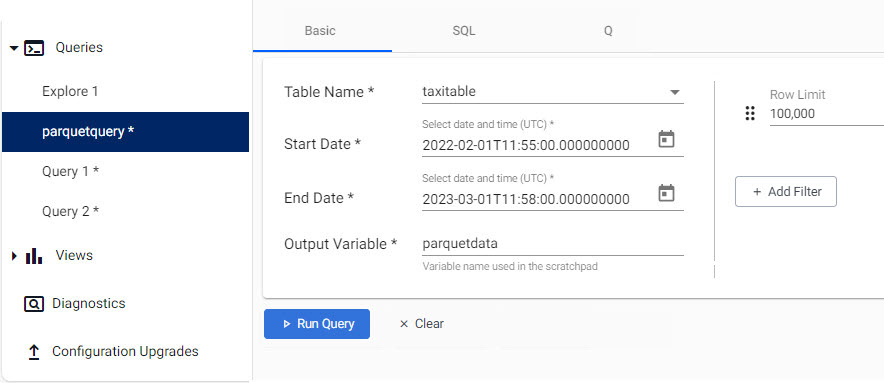Open the Table Name dropdown arrow
This screenshot has width=884, height=383.
(674, 92)
